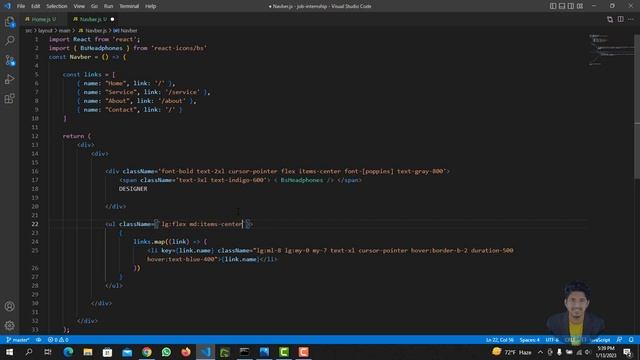This screenshot has width=640, height=360.
Task: Open the Explorer view in activity bar
Action: 10,22
